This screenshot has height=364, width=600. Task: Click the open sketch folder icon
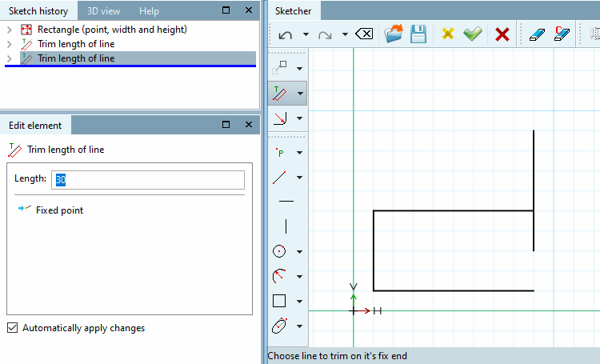394,34
